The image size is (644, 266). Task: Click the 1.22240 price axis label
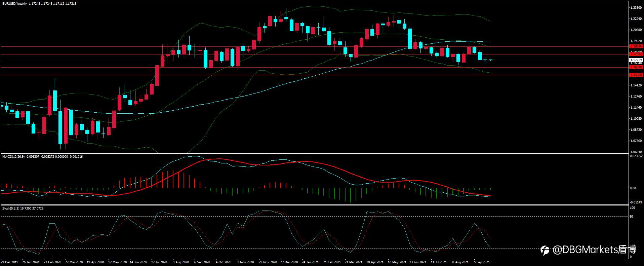(636, 19)
